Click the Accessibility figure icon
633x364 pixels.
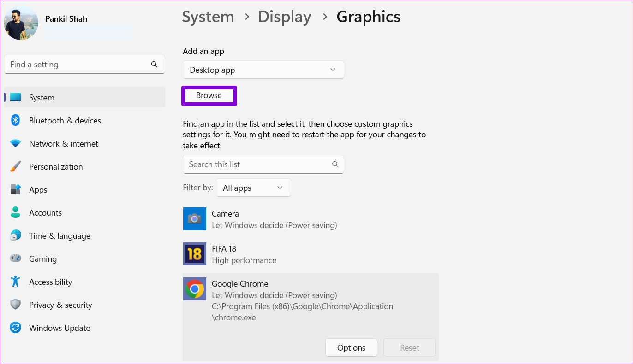16,282
